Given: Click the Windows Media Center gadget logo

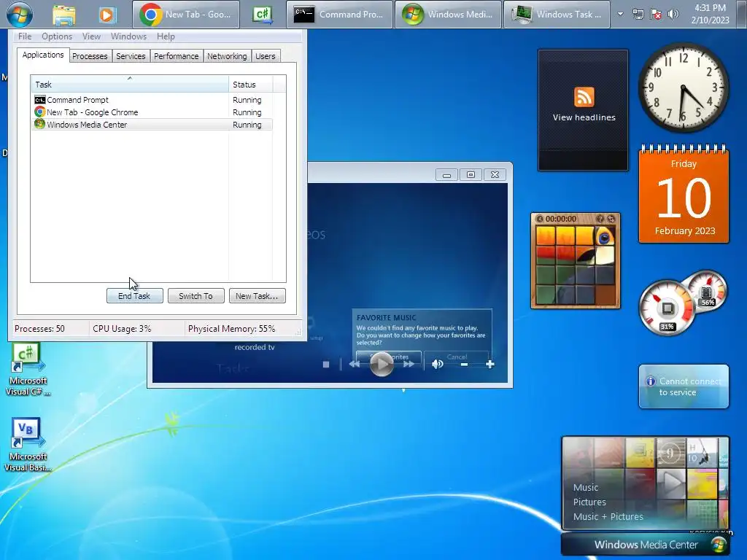Looking at the screenshot, I should click(718, 544).
